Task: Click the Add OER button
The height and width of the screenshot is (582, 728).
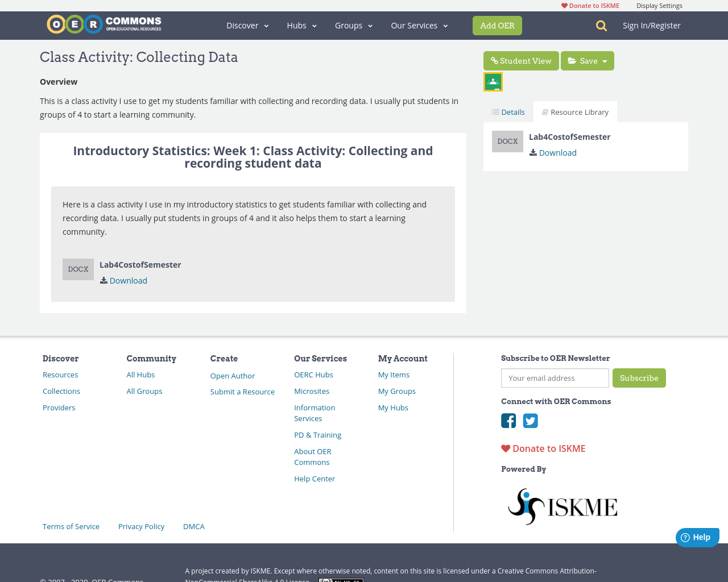Action: [x=497, y=25]
